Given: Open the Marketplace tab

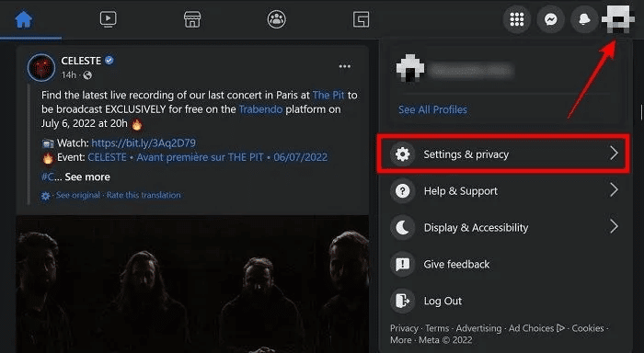Looking at the screenshot, I should pyautogui.click(x=192, y=19).
